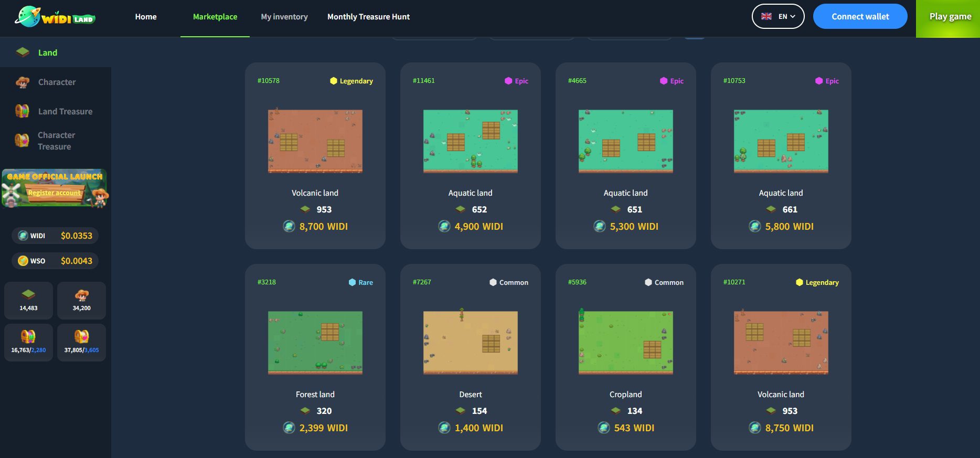Click the #10578 land ID
The height and width of the screenshot is (458, 980).
(269, 81)
